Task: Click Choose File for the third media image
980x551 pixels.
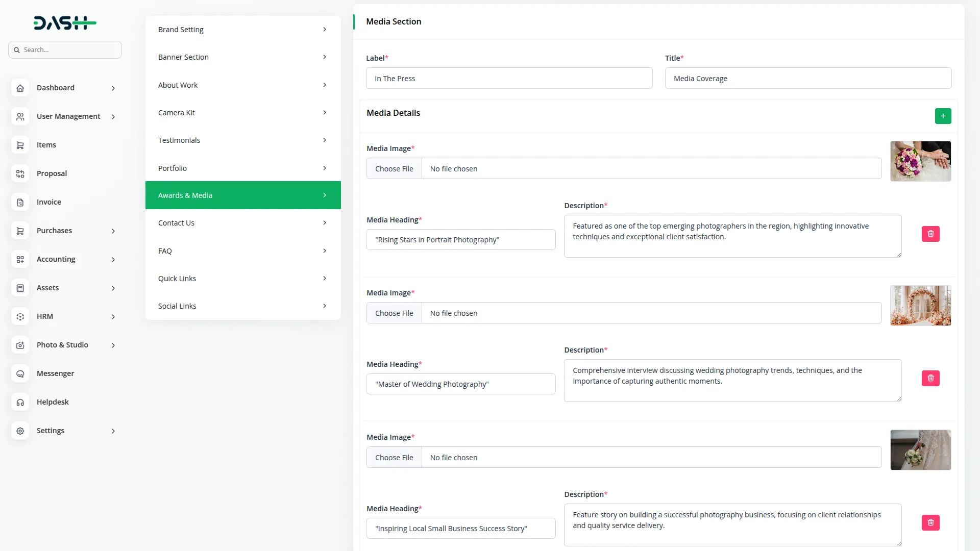Action: click(x=394, y=458)
